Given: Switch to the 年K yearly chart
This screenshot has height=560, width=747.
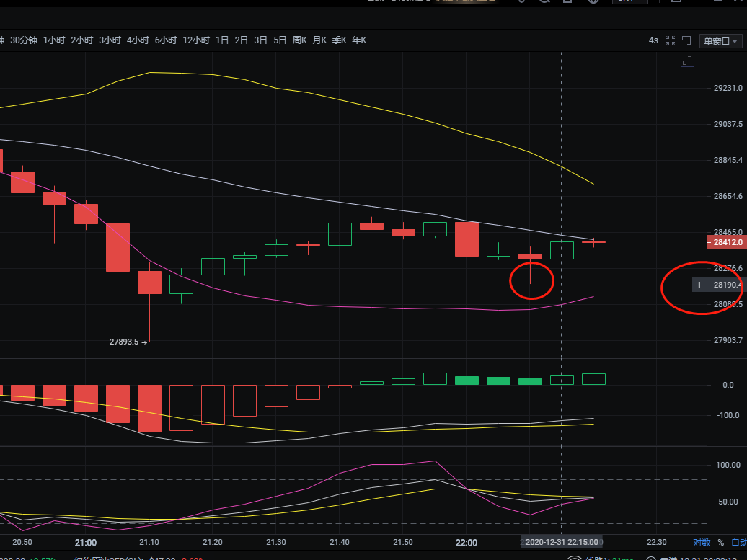Looking at the screenshot, I should coord(359,40).
